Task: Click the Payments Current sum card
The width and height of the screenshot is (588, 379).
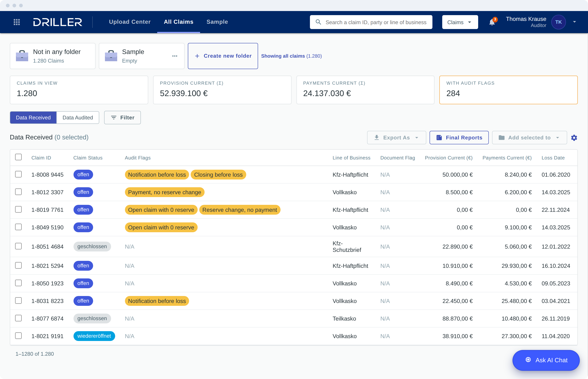Action: point(365,90)
